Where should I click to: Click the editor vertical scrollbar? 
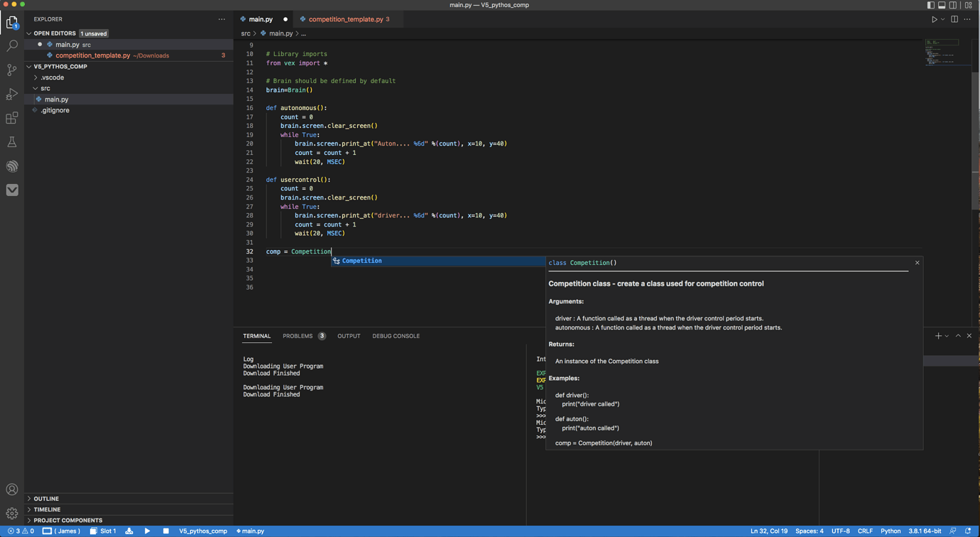[x=975, y=142]
